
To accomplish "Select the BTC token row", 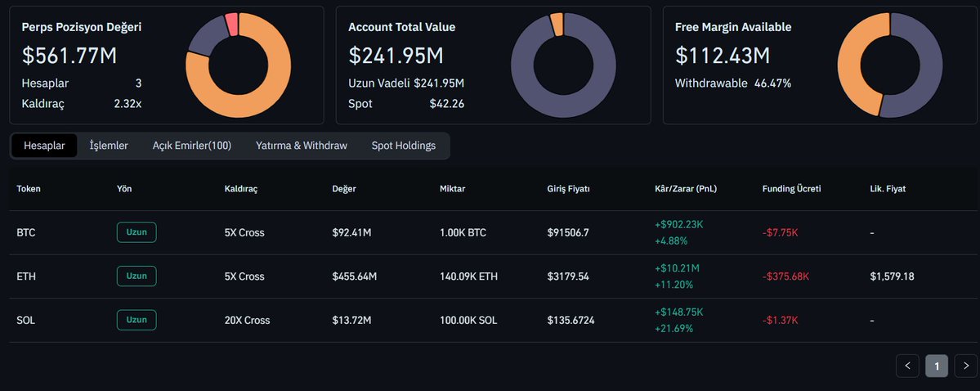I will click(26, 233).
